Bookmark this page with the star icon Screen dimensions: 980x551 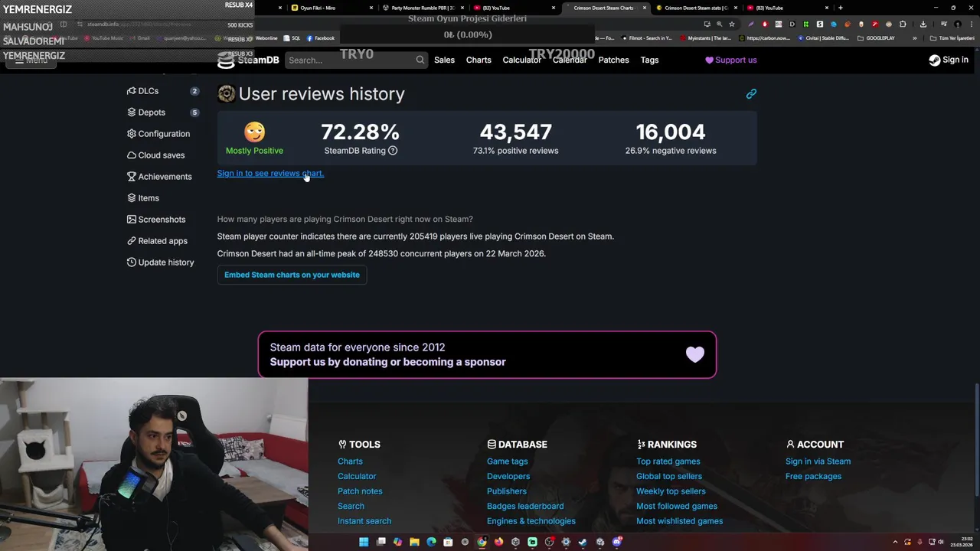tap(731, 24)
